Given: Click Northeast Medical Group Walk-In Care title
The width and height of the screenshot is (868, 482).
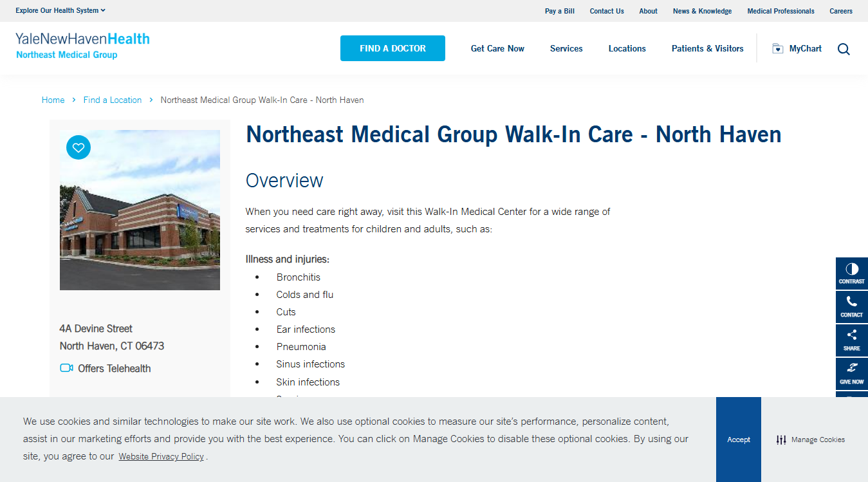Looking at the screenshot, I should pos(513,134).
